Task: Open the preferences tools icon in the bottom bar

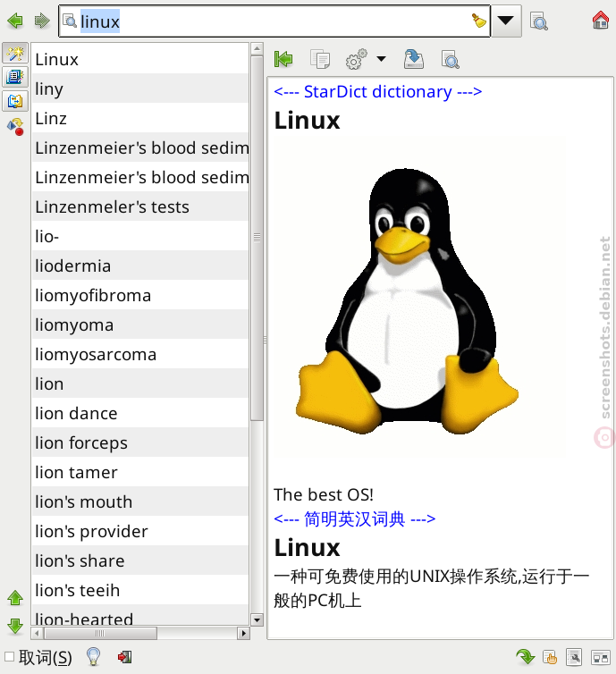Action: [x=574, y=657]
